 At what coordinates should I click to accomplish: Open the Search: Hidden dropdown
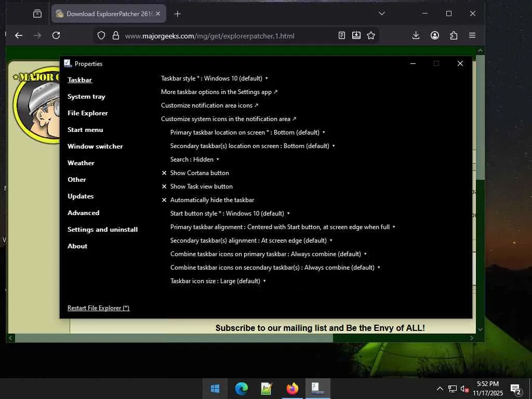coord(195,159)
